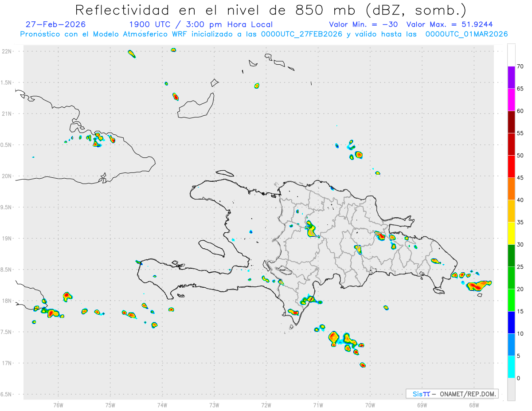532x411 pixels.
Task: Click the '45' colorbar scale value
Action: point(520,178)
